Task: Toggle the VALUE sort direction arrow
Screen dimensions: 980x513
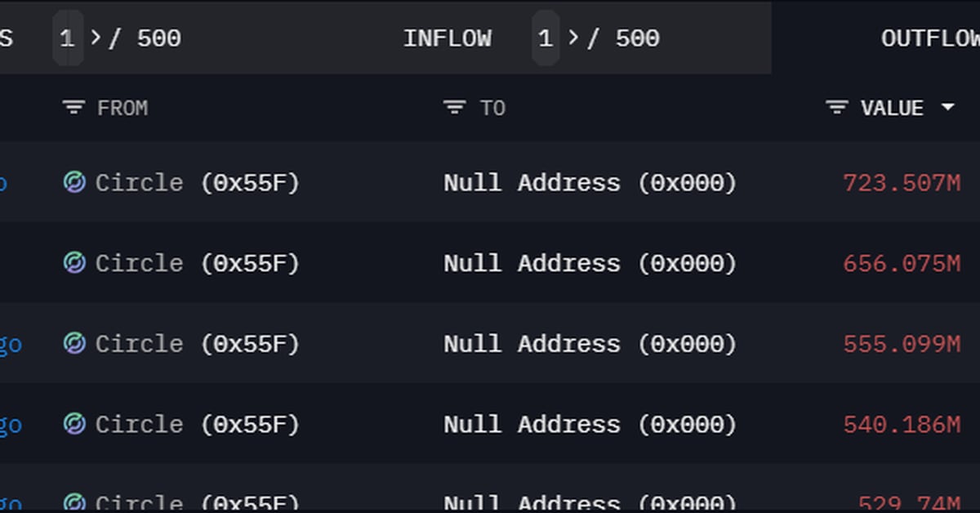Action: (x=948, y=107)
